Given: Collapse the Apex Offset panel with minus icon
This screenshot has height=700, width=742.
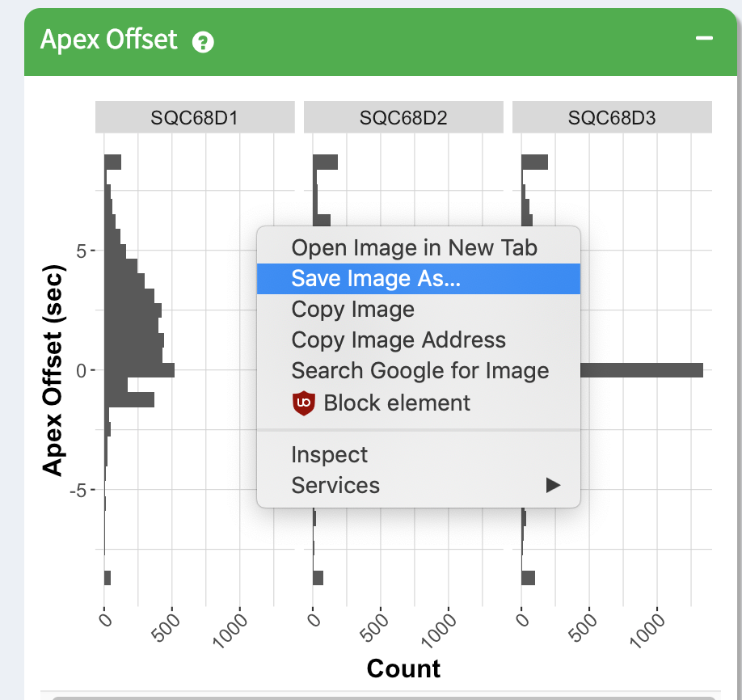Looking at the screenshot, I should click(704, 38).
